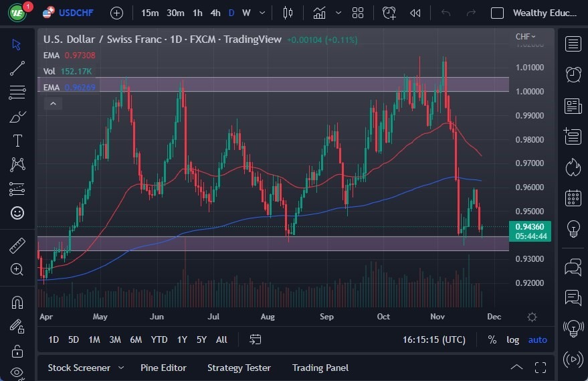Collapse the indicator legend with chevron
The image size is (588, 381).
pos(53,104)
